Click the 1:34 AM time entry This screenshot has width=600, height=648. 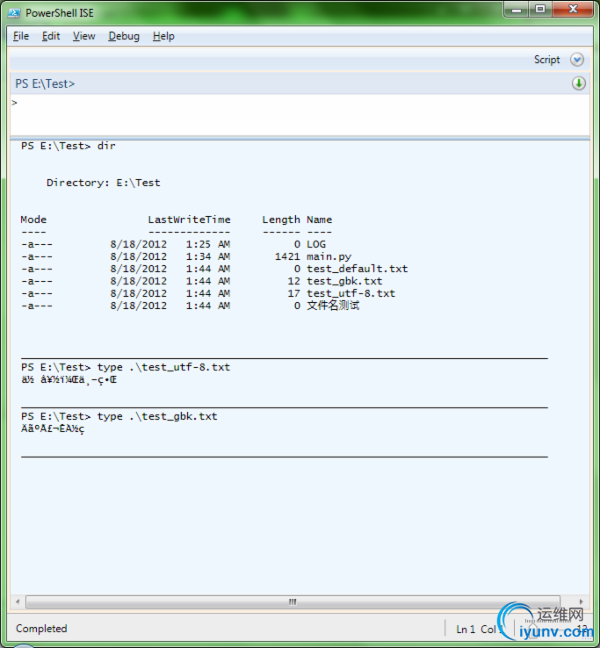click(208, 257)
